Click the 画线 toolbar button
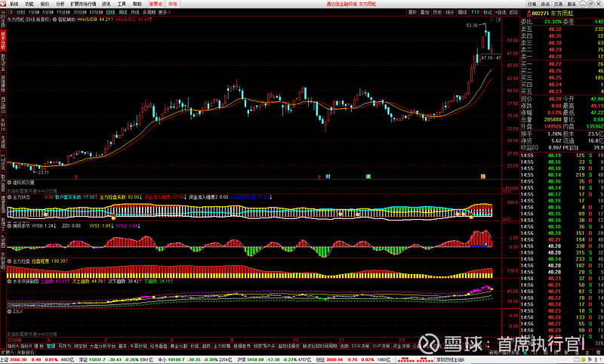Viewport: 604px width, 364px height. 462,12
